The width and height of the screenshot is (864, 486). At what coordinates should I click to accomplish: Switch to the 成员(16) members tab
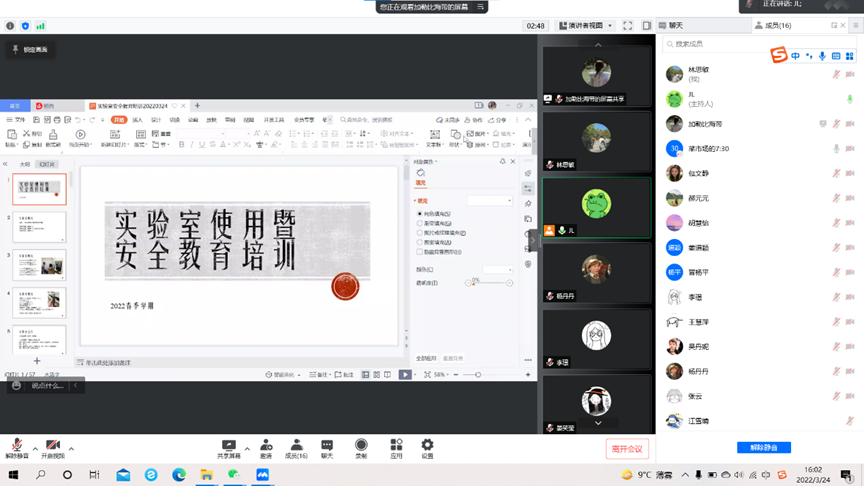tap(774, 25)
